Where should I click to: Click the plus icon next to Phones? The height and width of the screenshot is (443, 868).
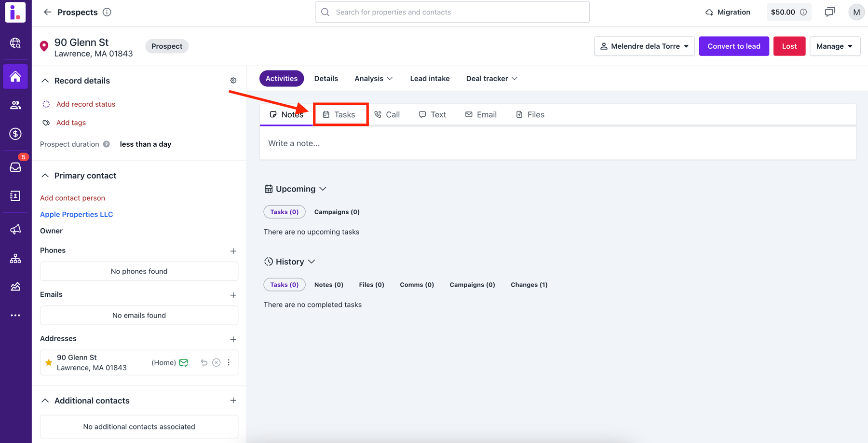tap(233, 251)
